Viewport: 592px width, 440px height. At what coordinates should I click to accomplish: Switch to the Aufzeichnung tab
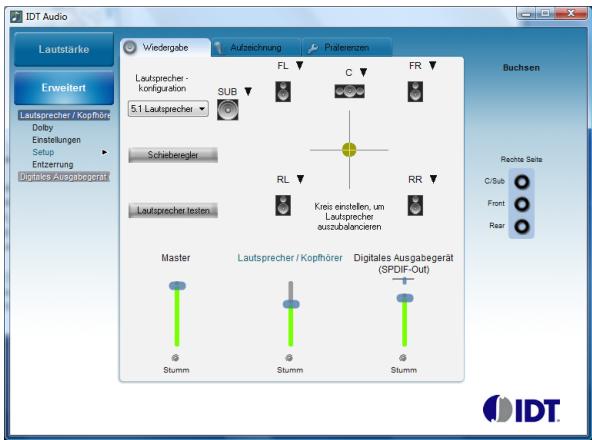(x=256, y=48)
